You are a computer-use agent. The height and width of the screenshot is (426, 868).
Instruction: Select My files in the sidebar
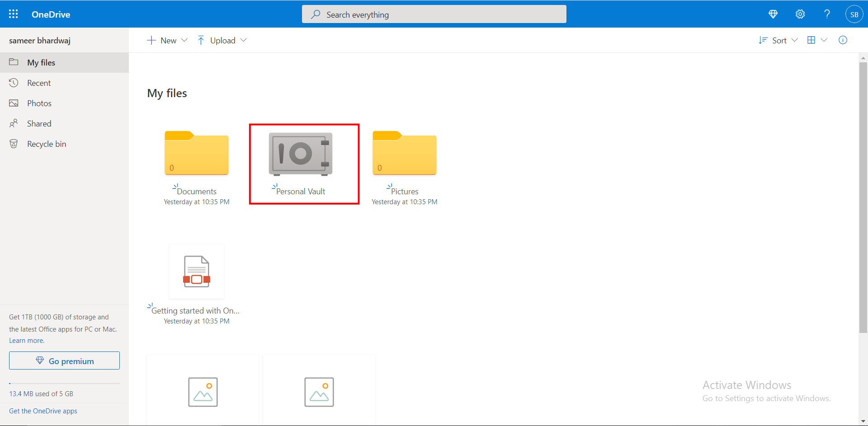coord(64,62)
